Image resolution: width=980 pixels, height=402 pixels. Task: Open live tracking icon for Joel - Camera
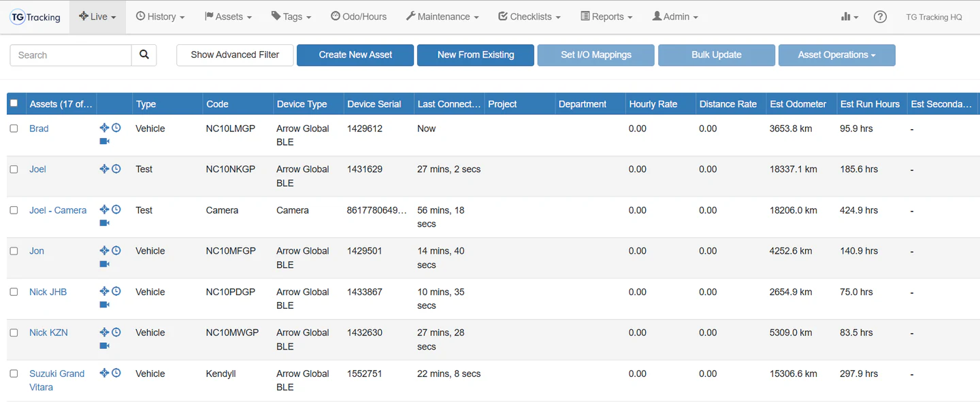(x=104, y=210)
